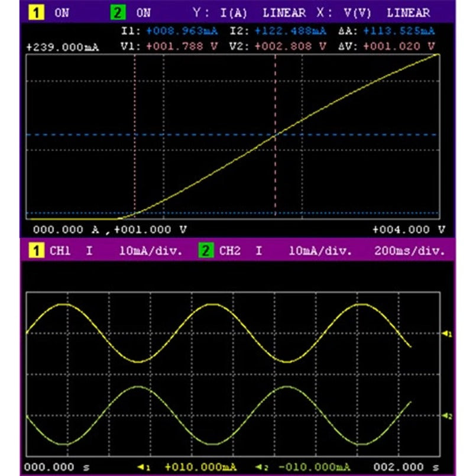
Task: Click CH1 I measurement type label
Action: click(89, 251)
